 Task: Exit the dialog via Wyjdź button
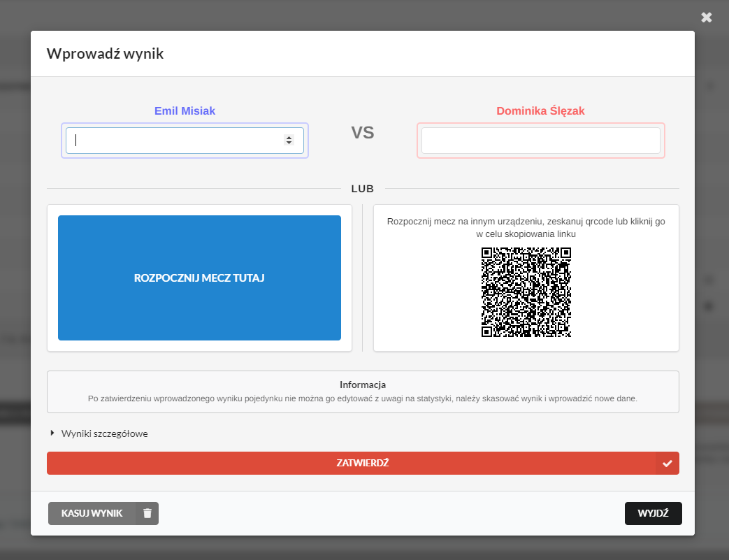[654, 513]
